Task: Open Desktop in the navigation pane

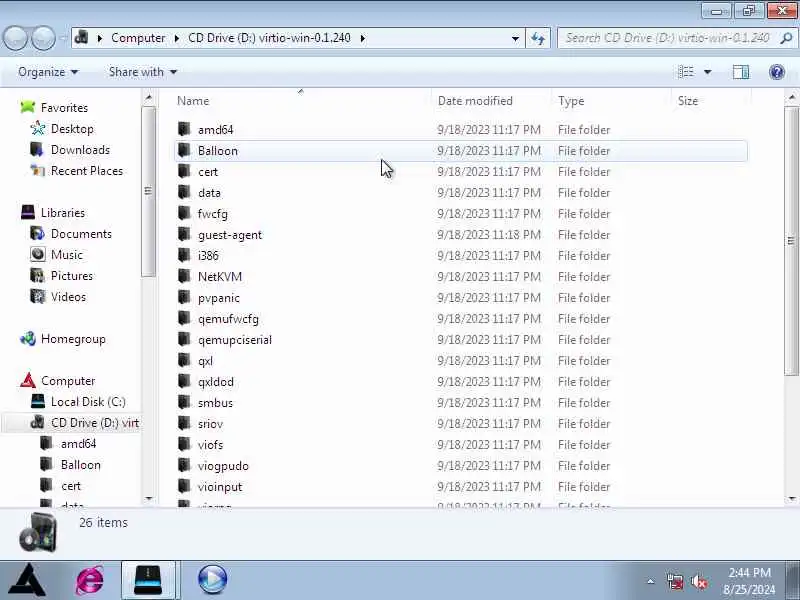Action: (72, 129)
